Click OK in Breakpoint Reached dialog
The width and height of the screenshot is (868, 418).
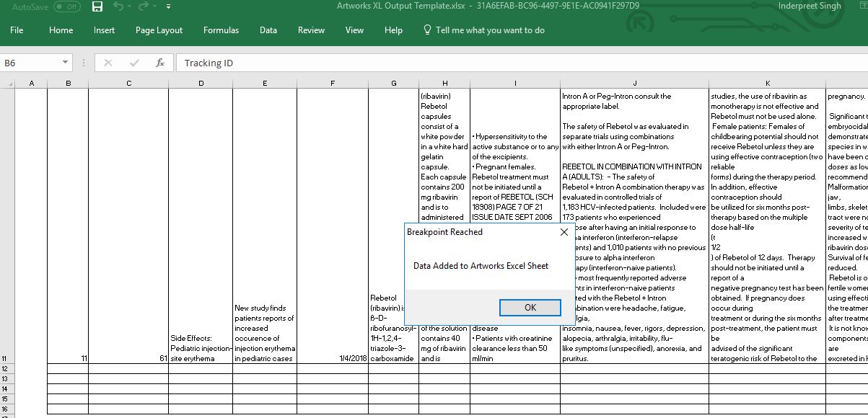(x=530, y=308)
